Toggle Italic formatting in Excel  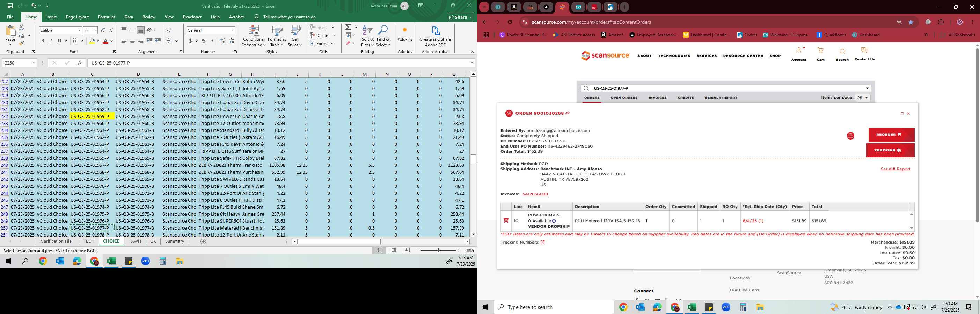(51, 41)
